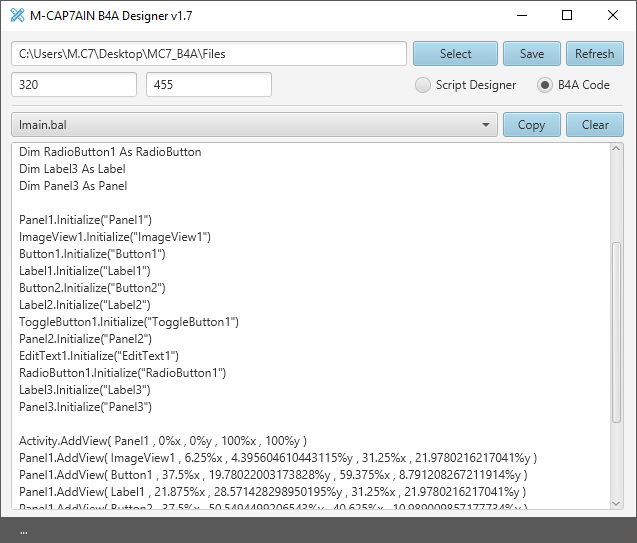
Task: Click the status bar ellipsis text
Action: [23, 531]
